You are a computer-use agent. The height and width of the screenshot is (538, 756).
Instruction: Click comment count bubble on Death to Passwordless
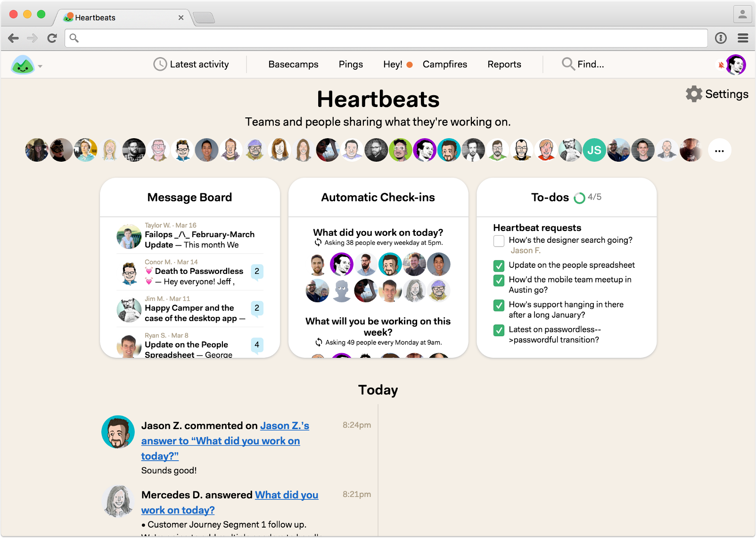point(257,272)
